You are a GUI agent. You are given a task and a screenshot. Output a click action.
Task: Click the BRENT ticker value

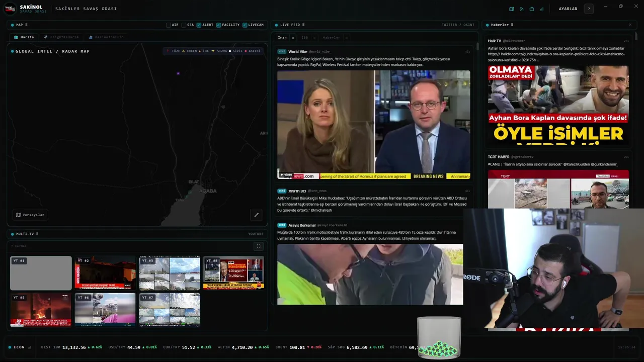coord(297,347)
